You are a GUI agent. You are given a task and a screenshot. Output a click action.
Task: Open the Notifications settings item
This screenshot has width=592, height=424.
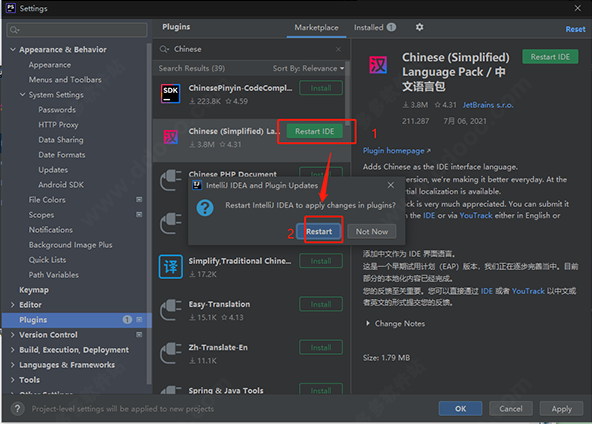[x=51, y=230]
